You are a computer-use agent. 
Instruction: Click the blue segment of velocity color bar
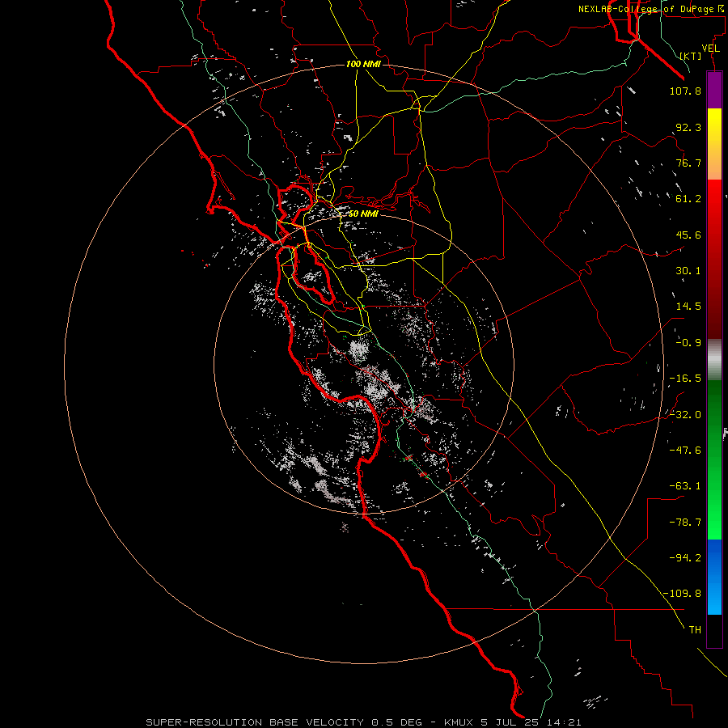click(714, 577)
